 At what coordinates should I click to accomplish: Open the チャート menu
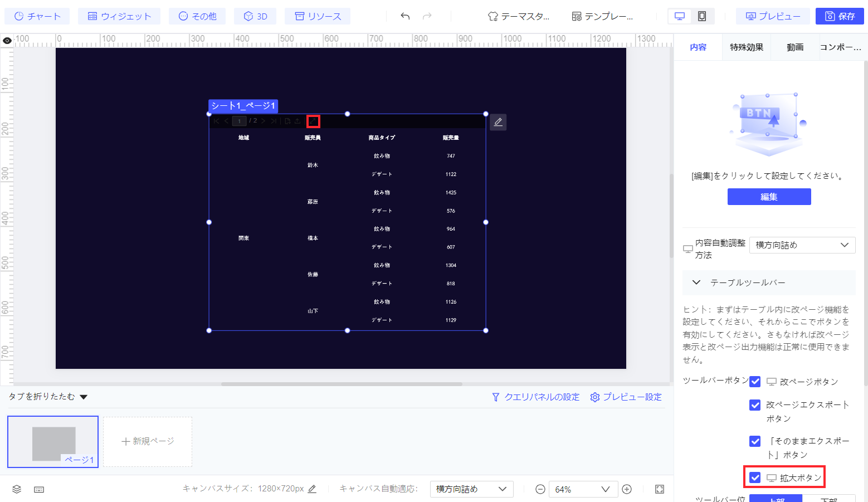point(37,16)
